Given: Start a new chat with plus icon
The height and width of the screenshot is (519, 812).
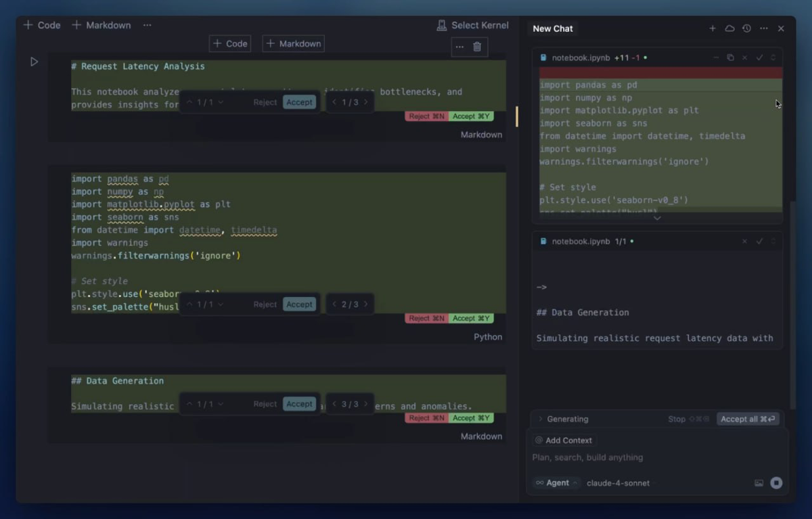Looking at the screenshot, I should (713, 28).
